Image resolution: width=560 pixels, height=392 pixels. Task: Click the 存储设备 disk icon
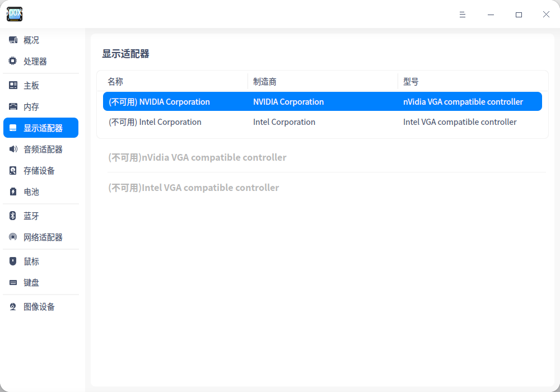(13, 170)
